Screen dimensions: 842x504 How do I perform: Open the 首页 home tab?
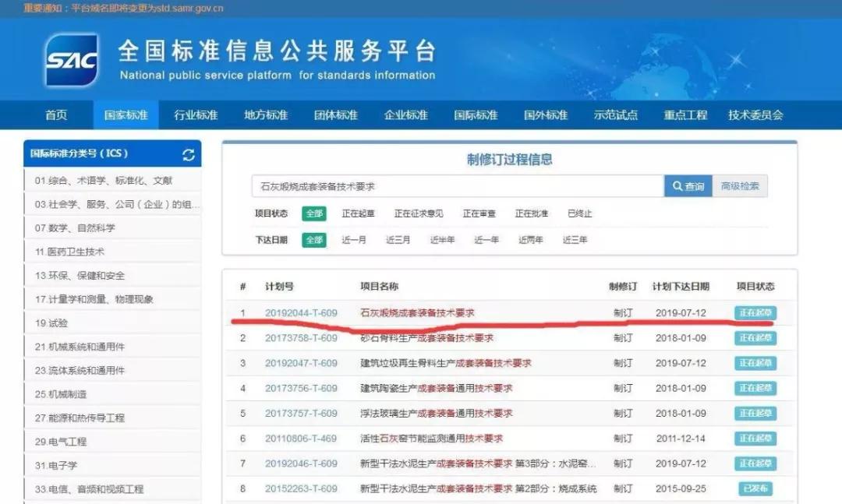click(56, 115)
